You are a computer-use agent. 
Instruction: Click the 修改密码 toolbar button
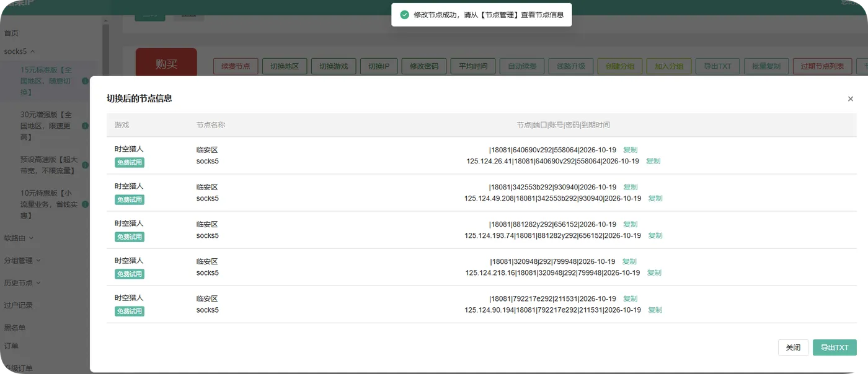(424, 66)
